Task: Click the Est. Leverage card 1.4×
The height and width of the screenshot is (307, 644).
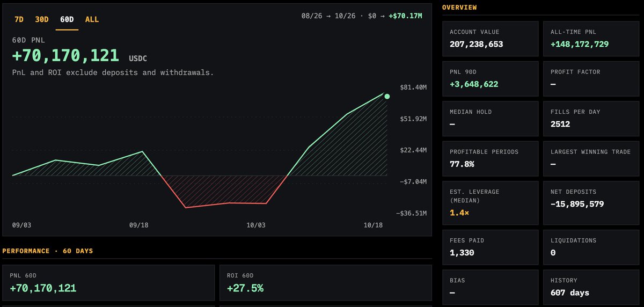Action: (490, 203)
